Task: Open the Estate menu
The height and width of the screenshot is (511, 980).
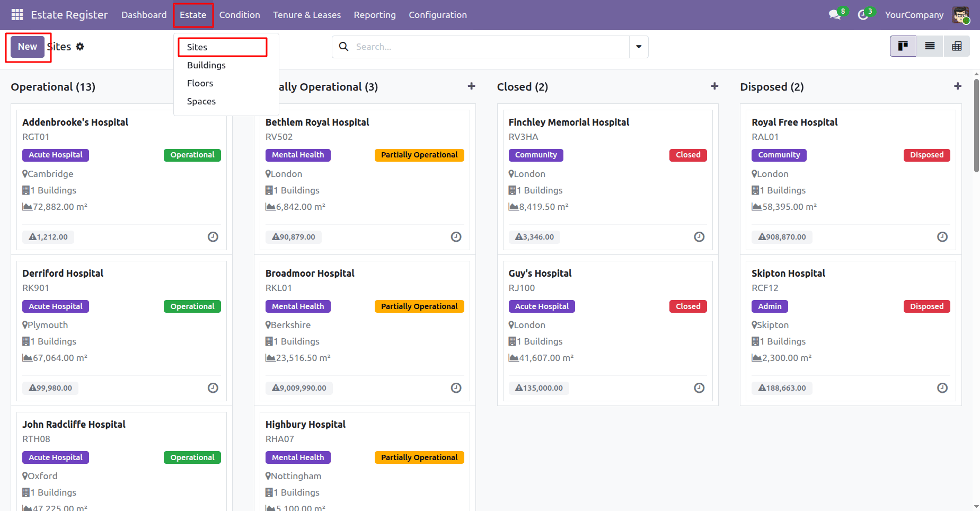Action: pos(193,15)
